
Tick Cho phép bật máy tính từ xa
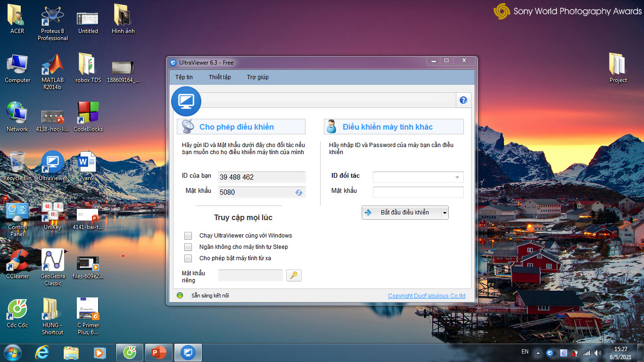point(188,258)
